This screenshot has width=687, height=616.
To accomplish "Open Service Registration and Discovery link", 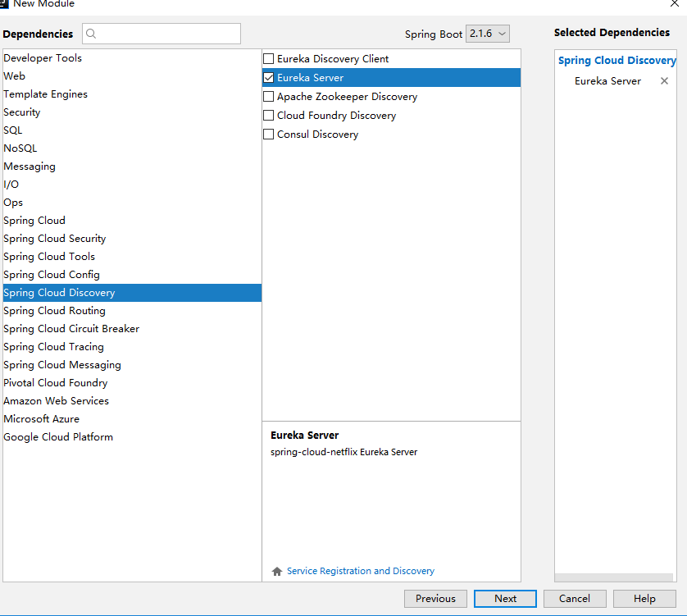I will click(361, 571).
